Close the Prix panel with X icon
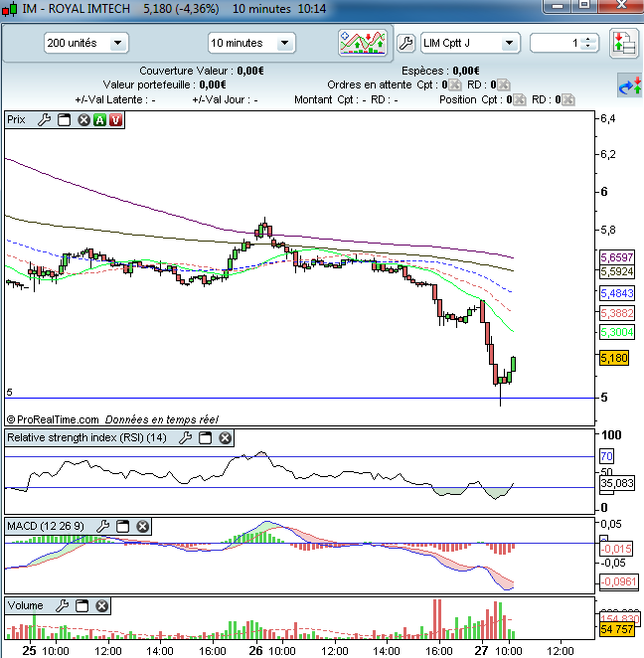The image size is (644, 658). click(83, 120)
